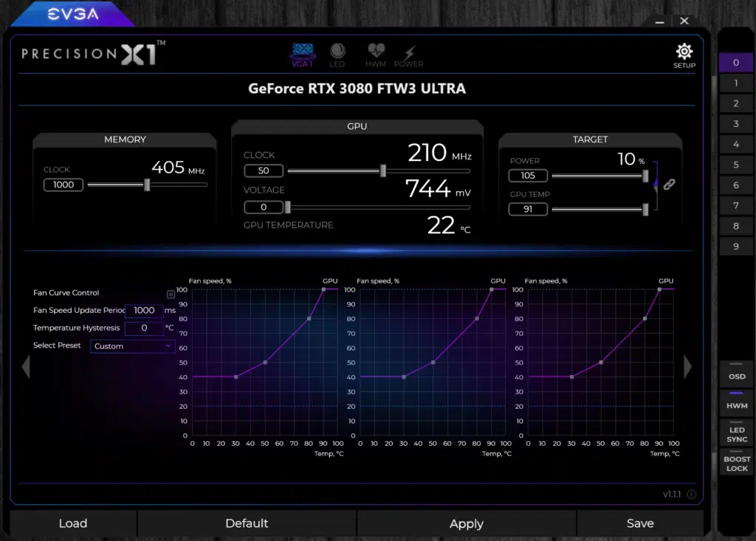756x541 pixels.
Task: Click the power/temp target link icon
Action: click(x=669, y=185)
